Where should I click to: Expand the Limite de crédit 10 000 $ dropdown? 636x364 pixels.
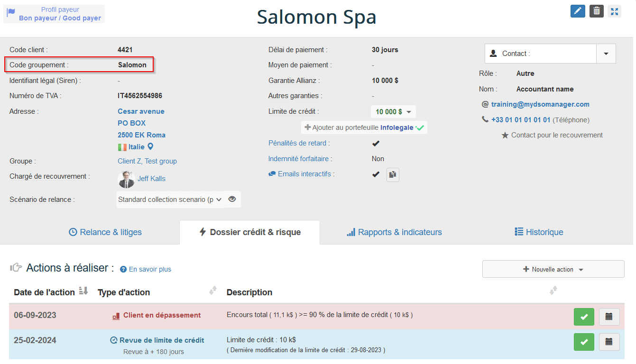click(x=393, y=112)
